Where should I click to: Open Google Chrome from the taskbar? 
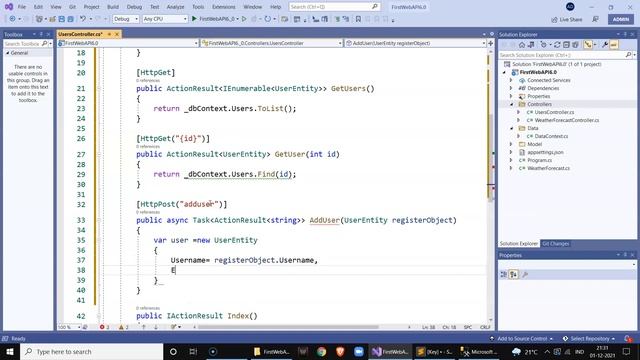coord(322,351)
